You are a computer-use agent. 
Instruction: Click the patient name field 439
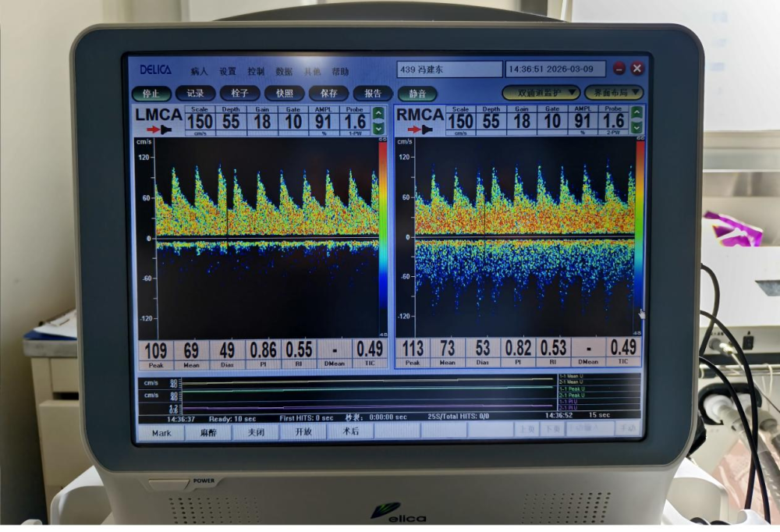tap(449, 69)
